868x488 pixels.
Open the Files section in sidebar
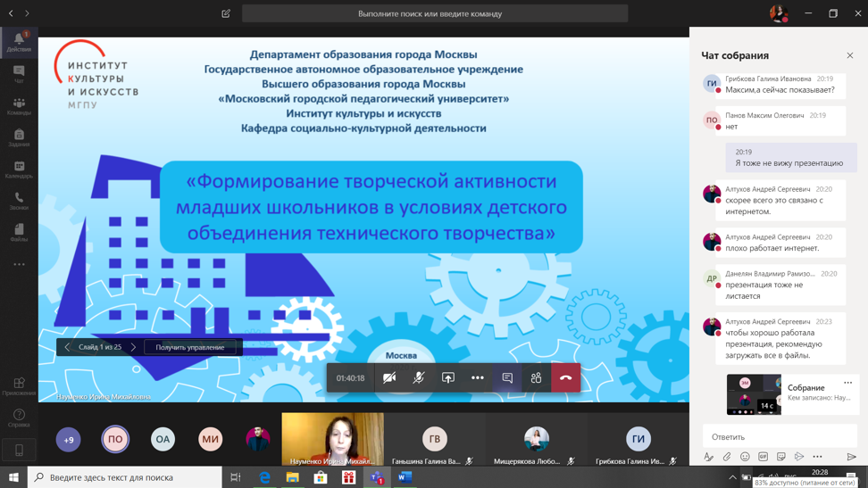[19, 233]
